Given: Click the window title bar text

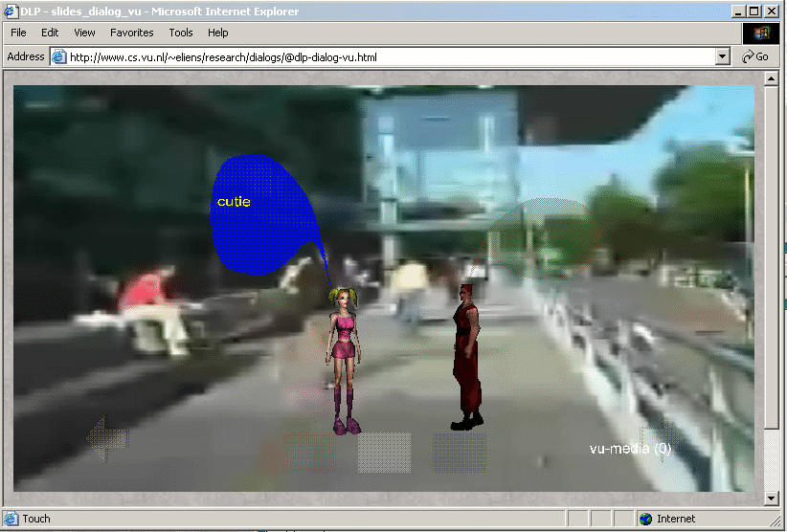Looking at the screenshot, I should point(160,11).
